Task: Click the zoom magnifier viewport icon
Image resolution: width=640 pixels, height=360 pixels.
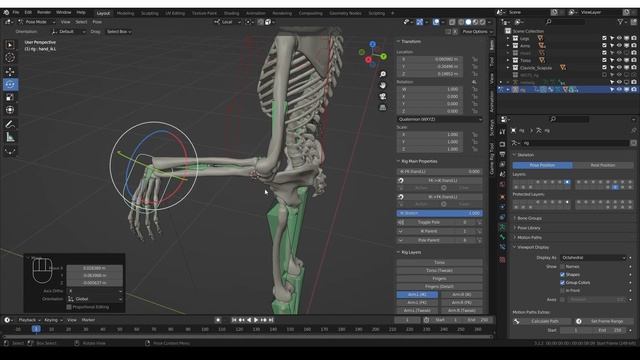Action: pos(382,74)
